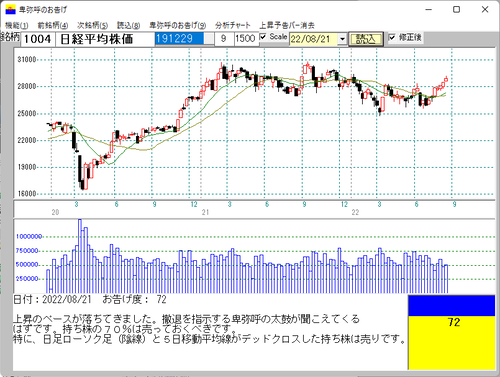Open the 次銘柄(5) menu
Screen dimensions: 500x377
pos(92,25)
